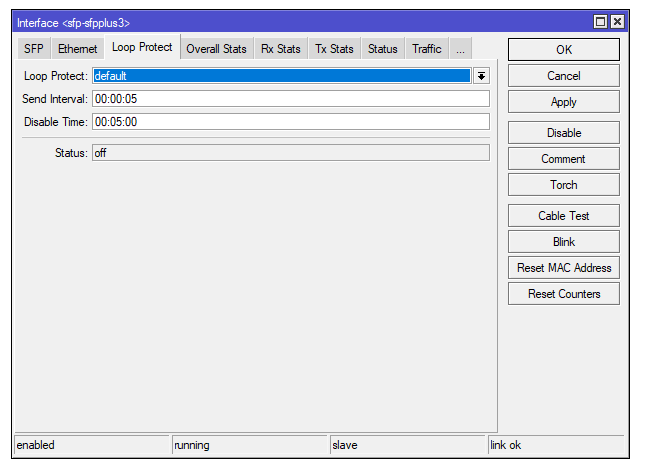This screenshot has width=645, height=467.
Task: Click the 'Status:' field label
Action: 71,153
